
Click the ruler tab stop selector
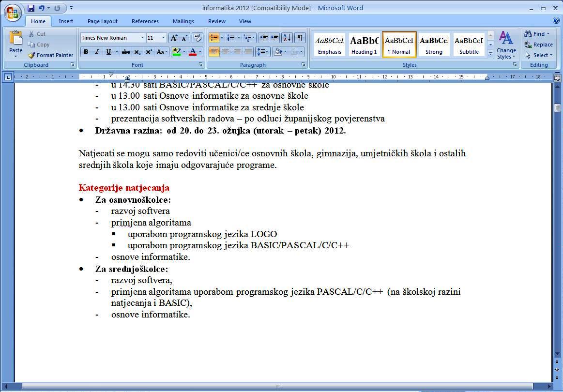point(8,77)
